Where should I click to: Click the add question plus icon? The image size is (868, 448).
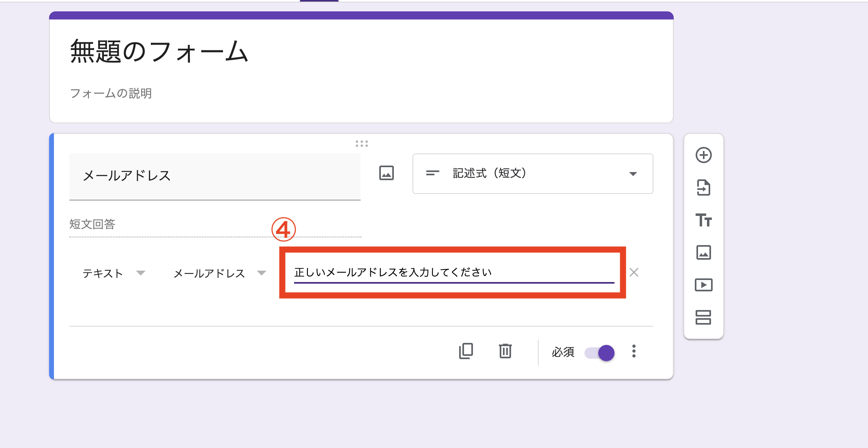pyautogui.click(x=703, y=155)
